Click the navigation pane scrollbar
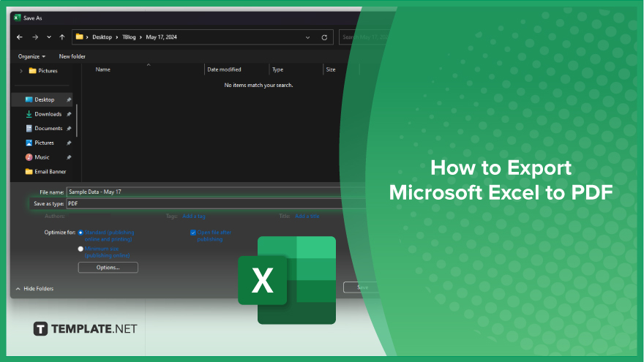The width and height of the screenshot is (644, 362). [x=77, y=121]
